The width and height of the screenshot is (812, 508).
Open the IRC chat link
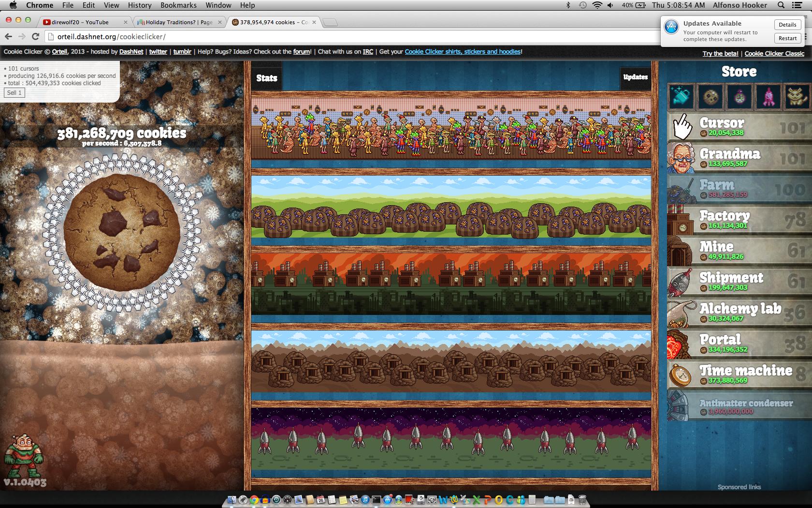[x=368, y=52]
